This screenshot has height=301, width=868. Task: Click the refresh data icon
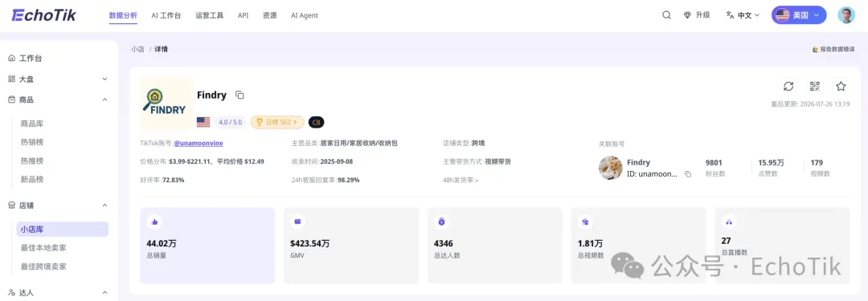(x=788, y=87)
